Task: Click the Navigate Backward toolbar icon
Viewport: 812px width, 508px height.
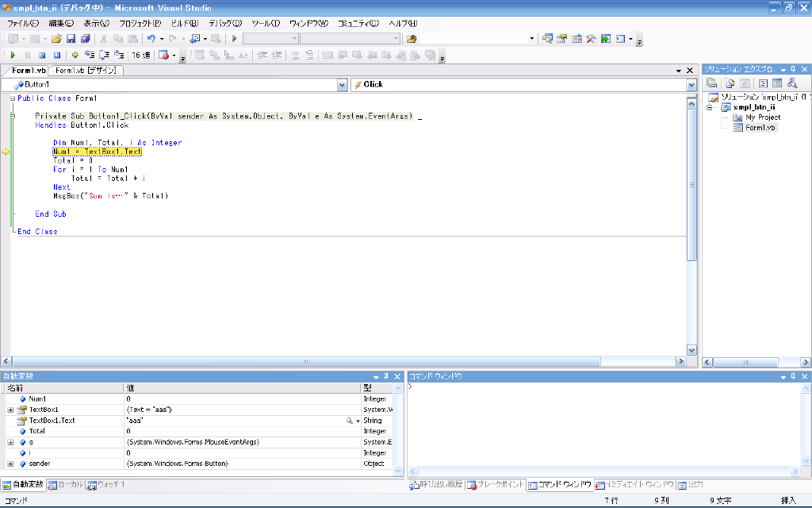Action: coord(195,39)
